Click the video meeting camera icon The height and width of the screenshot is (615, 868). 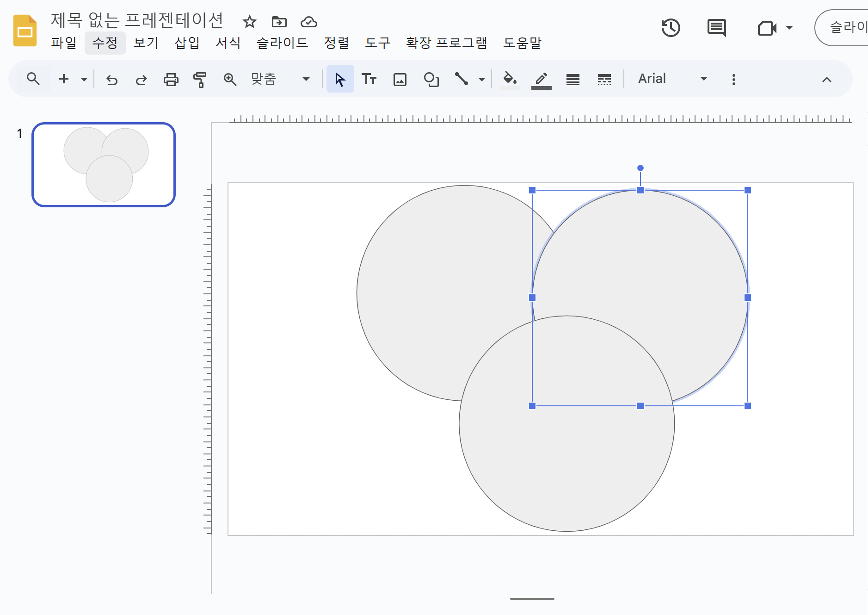pyautogui.click(x=767, y=28)
